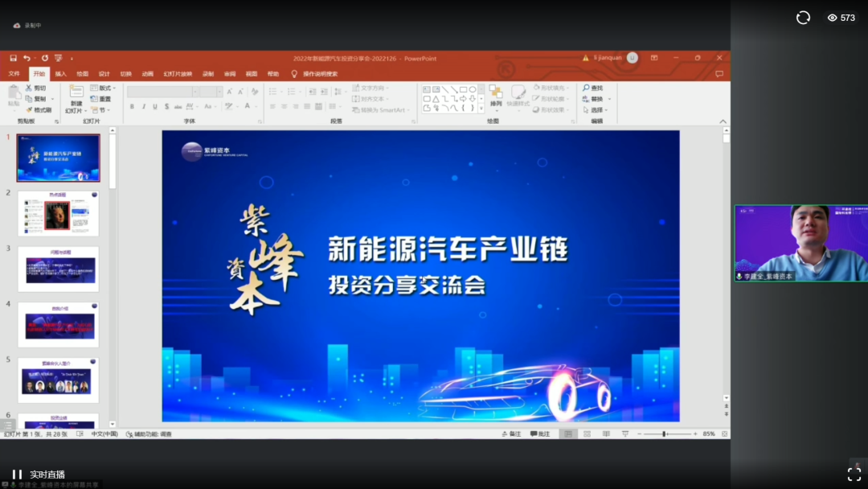Toggle Comments (批注) pane in status bar

pyautogui.click(x=540, y=434)
